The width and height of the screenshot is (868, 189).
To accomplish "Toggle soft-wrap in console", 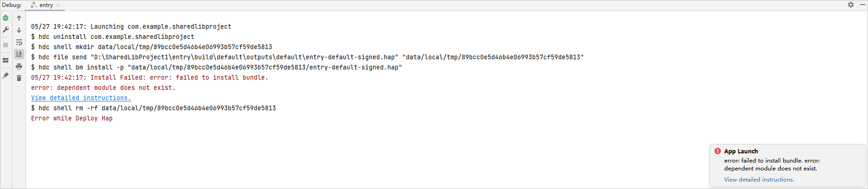I will (19, 42).
